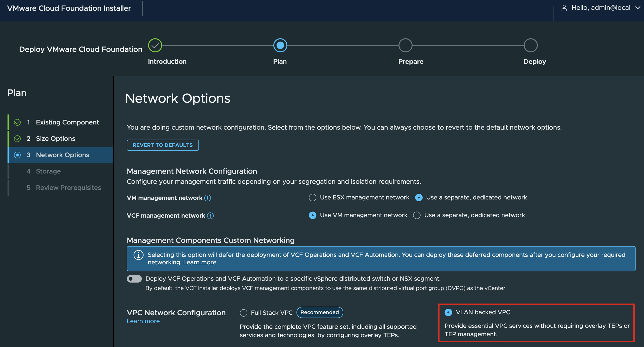Viewport: 644px width, 347px height.
Task: Choose the VLAN backed VPC option
Action: [x=448, y=312]
